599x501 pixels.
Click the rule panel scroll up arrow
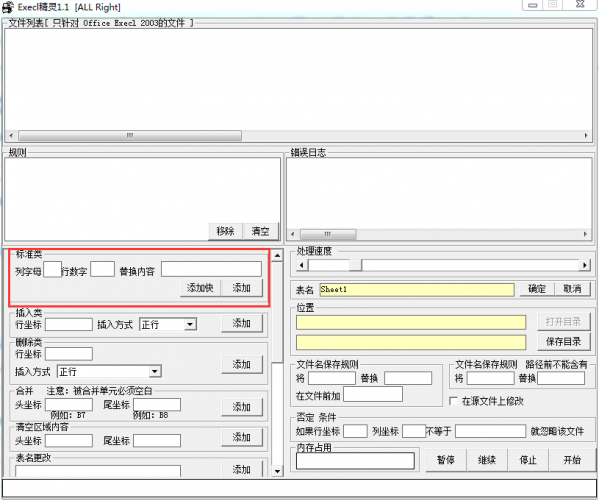click(x=277, y=255)
